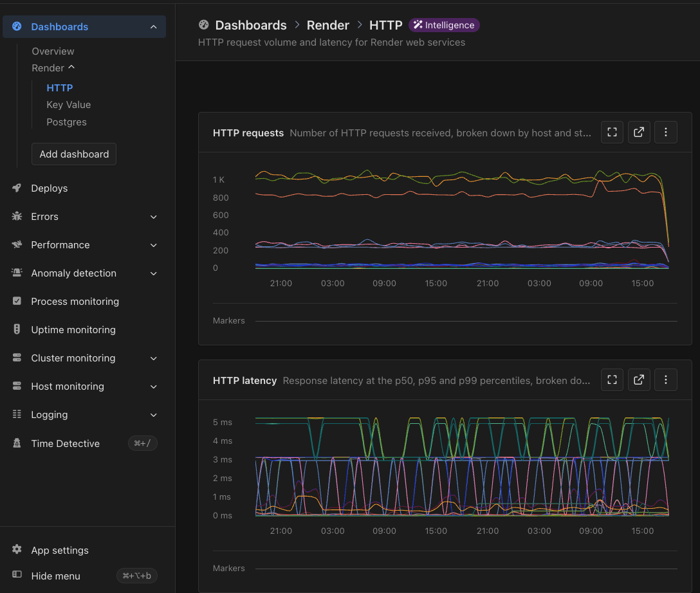700x593 pixels.
Task: Click the breadcrumb dashboard gauge icon
Action: click(203, 25)
